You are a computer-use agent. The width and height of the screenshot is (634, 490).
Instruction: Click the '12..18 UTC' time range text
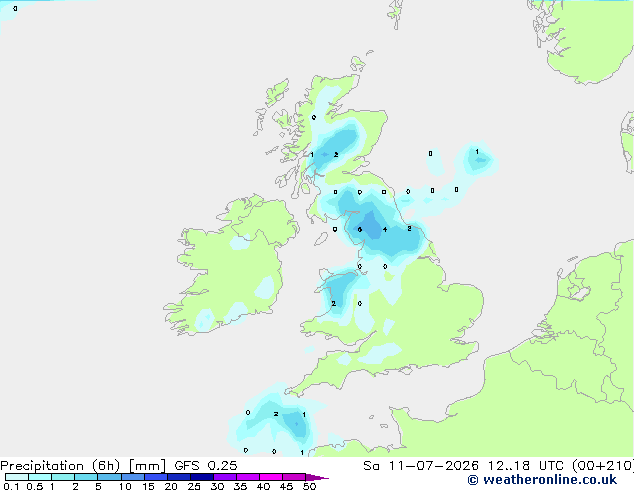(x=527, y=466)
